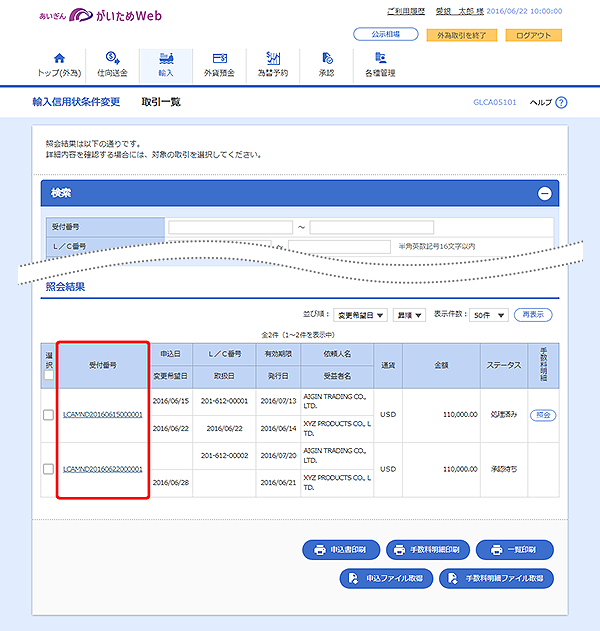This screenshot has width=600, height=631.
Task: Open receipt link LCAMND20160622000001
Action: coord(103,469)
